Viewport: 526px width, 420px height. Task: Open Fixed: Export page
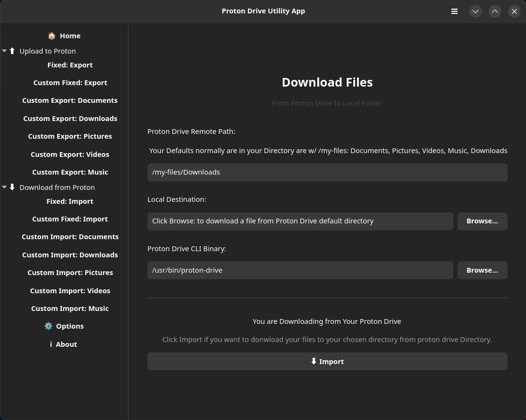pos(70,65)
